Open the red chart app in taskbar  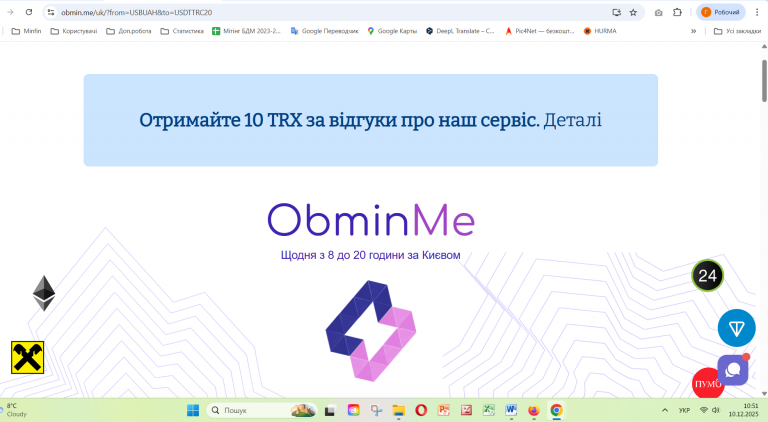pyautogui.click(x=466, y=410)
